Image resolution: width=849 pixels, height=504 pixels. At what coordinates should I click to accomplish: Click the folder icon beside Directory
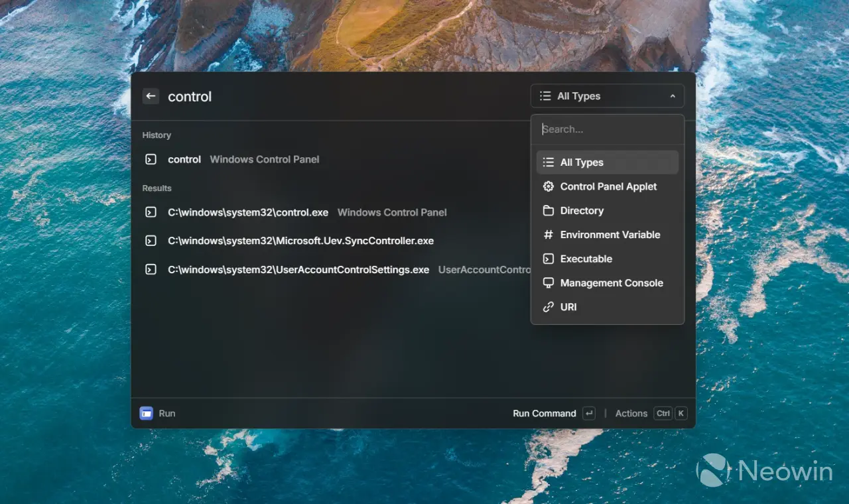coord(548,211)
